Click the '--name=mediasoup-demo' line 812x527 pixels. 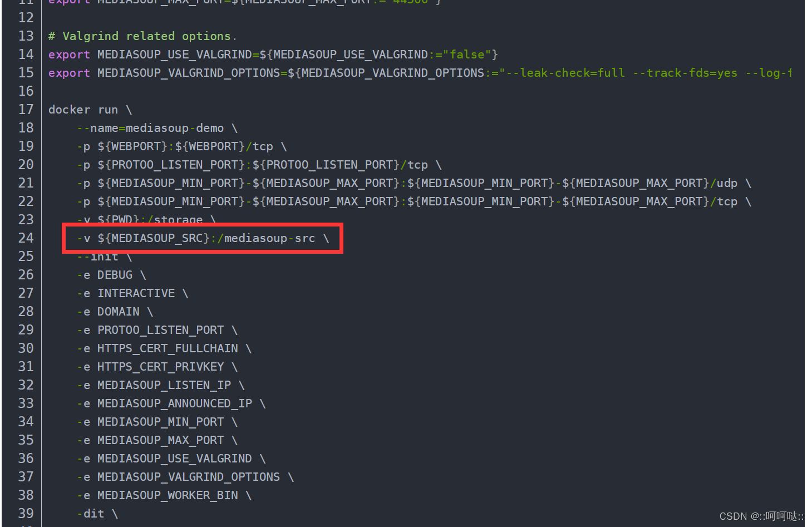coord(158,128)
